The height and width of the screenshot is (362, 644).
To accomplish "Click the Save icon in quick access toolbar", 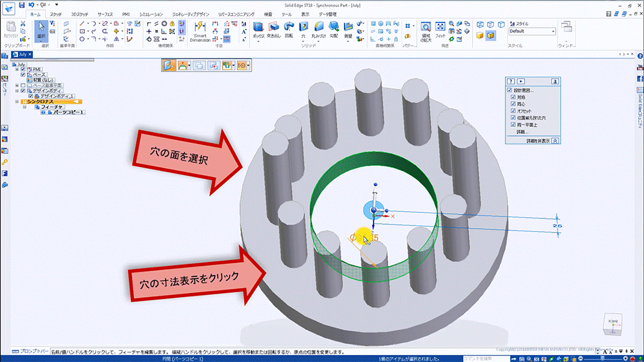I will (21, 5).
